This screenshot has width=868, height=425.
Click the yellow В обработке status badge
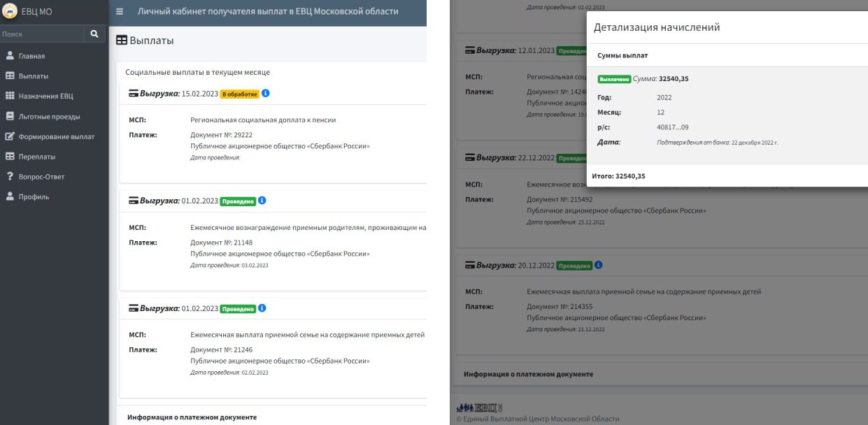pyautogui.click(x=239, y=94)
